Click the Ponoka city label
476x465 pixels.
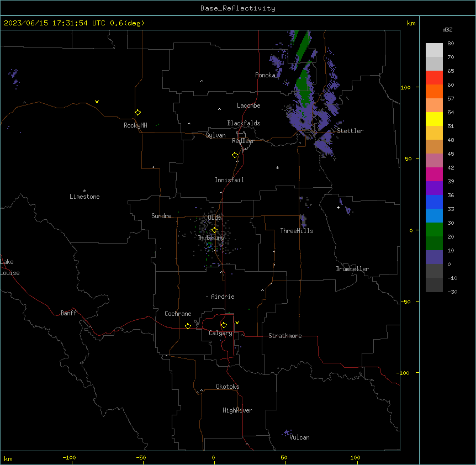pos(265,75)
